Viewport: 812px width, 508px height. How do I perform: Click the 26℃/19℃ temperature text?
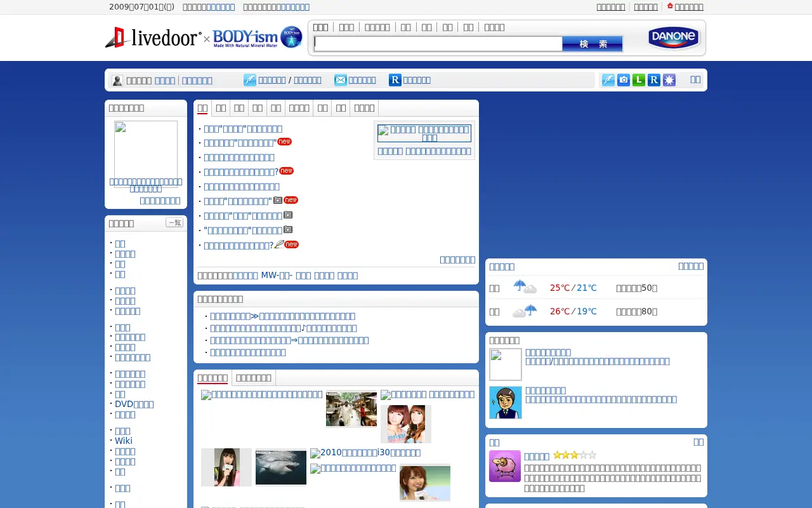(573, 311)
